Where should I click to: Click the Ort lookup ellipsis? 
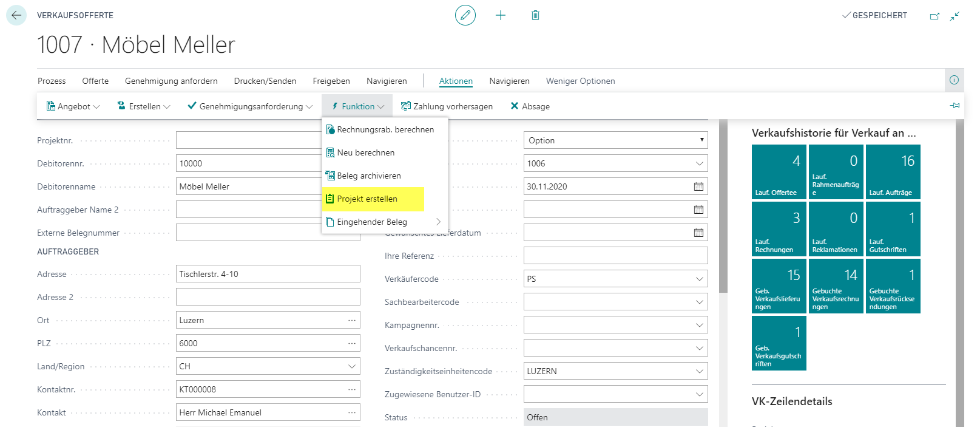[351, 320]
